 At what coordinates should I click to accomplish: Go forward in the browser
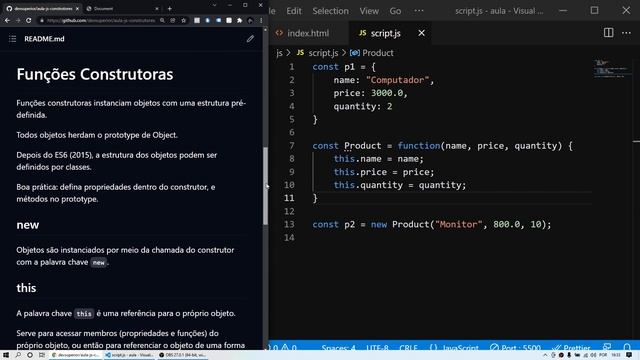pyautogui.click(x=18, y=20)
